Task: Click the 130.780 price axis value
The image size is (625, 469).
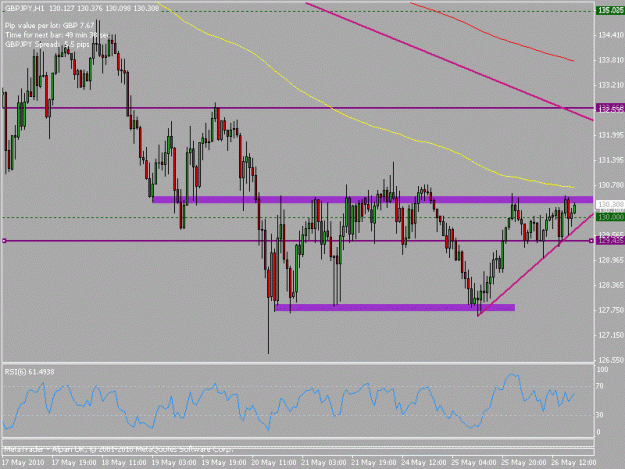Action: click(x=609, y=185)
